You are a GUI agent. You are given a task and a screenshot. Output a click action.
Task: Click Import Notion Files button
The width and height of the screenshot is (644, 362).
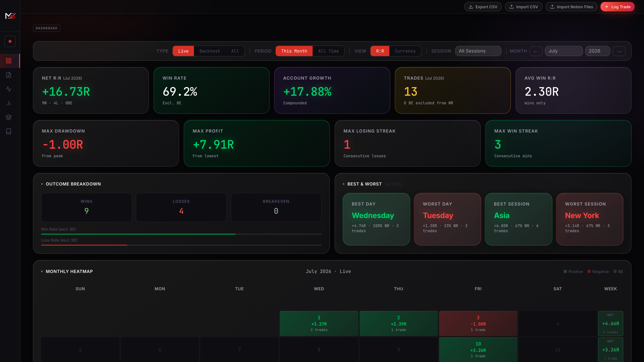571,7
